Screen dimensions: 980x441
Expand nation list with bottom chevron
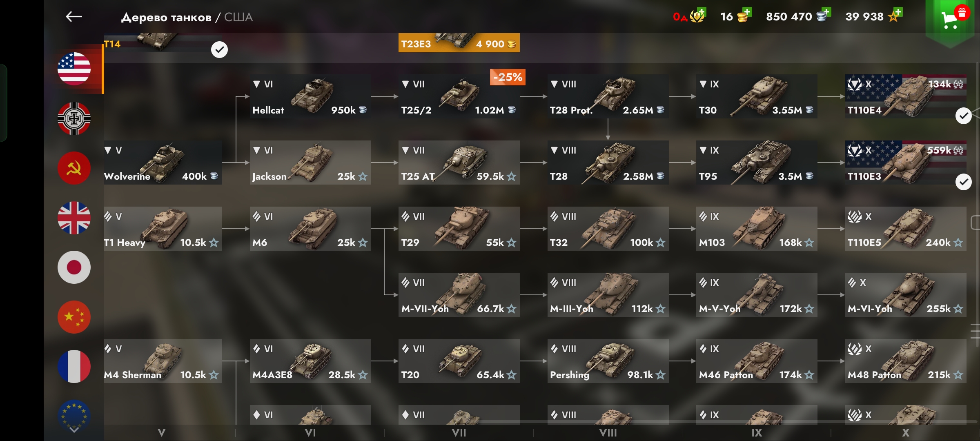pyautogui.click(x=74, y=430)
